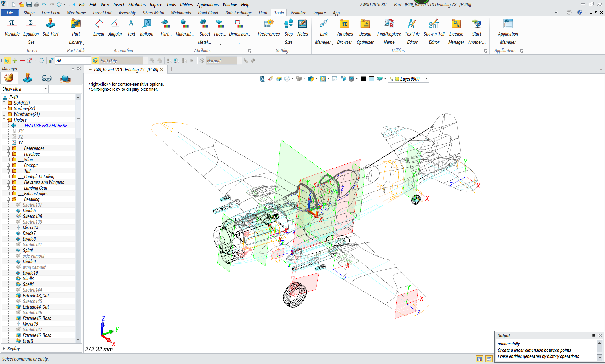Expand the __Wing feature folder

[x=9, y=160]
